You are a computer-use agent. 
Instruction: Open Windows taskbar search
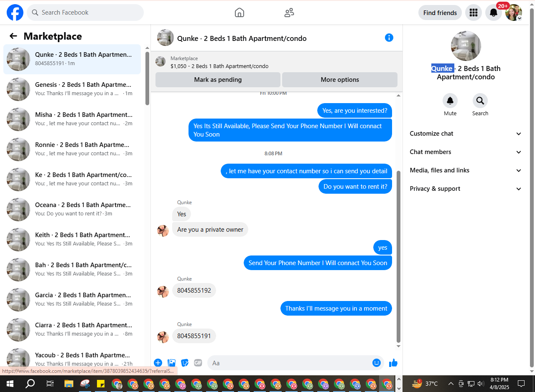click(30, 383)
